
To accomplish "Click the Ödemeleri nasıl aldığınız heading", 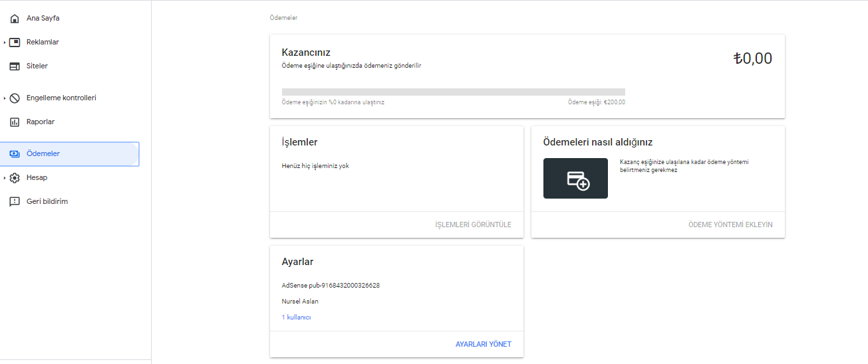I will 598,142.
